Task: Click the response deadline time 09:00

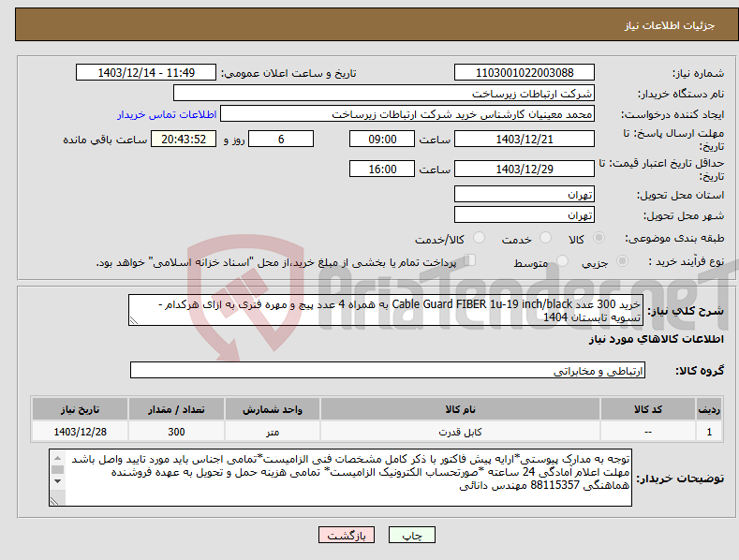Action: pyautogui.click(x=382, y=139)
